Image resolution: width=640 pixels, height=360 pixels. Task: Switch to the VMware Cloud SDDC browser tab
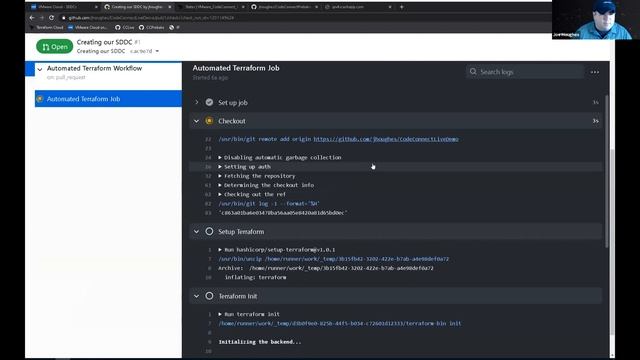click(63, 7)
